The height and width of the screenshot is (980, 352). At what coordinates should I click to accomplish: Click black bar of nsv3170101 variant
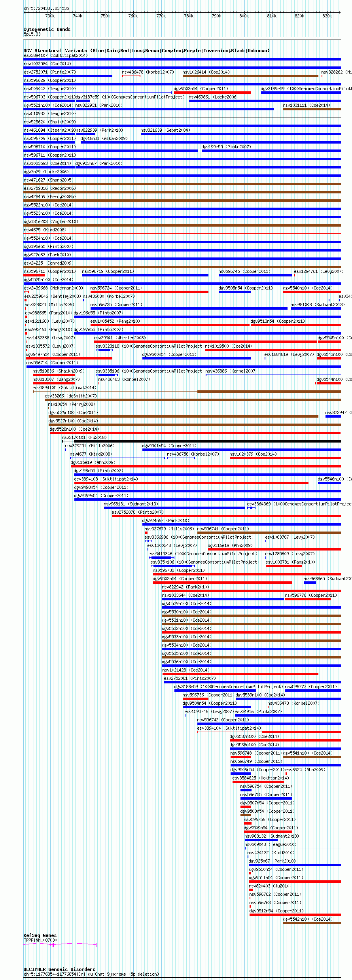click(x=207, y=441)
